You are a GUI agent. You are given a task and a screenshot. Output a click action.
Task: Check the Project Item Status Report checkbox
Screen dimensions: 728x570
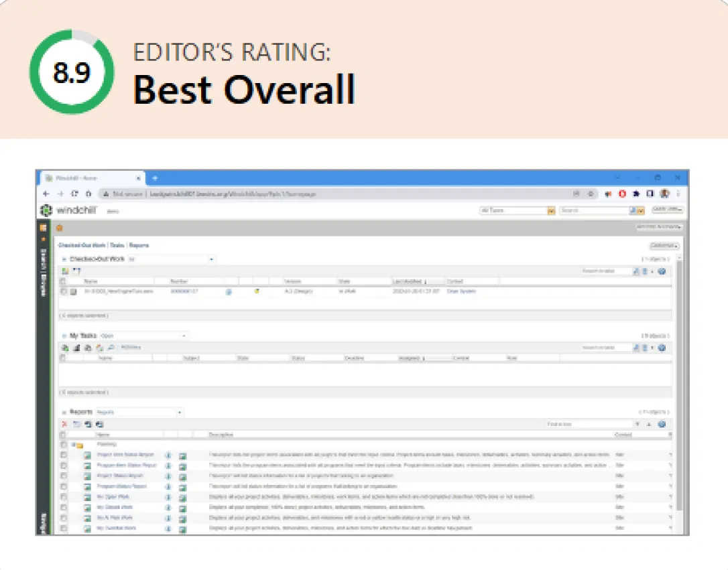(x=64, y=455)
